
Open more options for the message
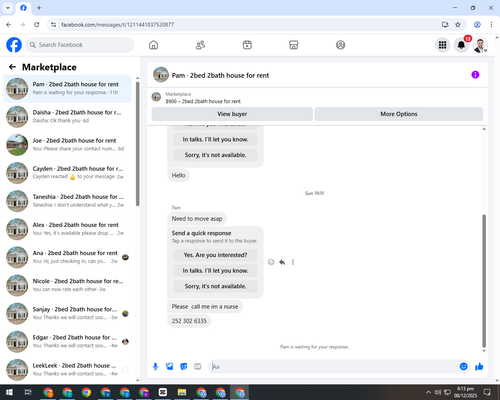(x=293, y=262)
